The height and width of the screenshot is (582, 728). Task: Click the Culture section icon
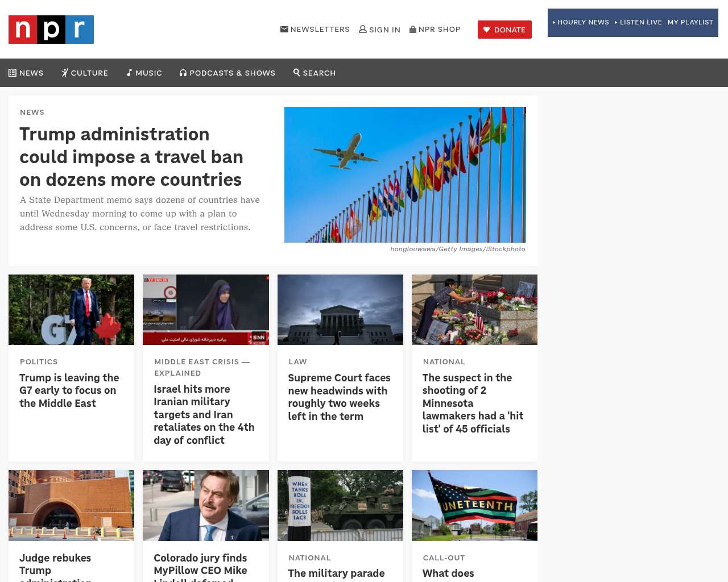[x=65, y=73]
